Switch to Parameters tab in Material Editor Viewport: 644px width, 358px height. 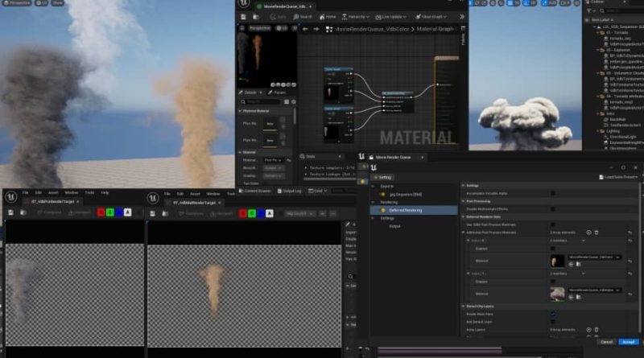point(277,93)
